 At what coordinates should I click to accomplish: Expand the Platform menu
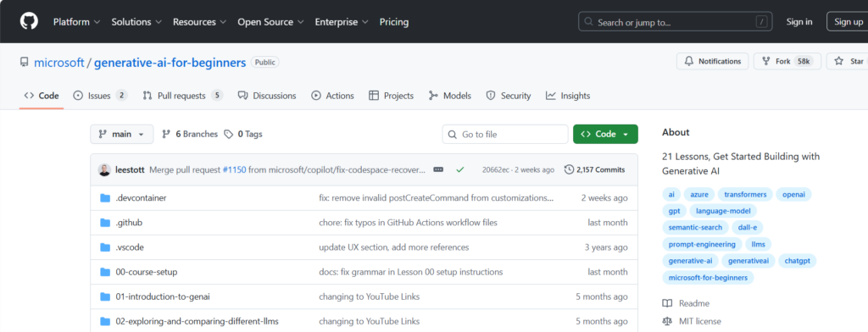pyautogui.click(x=76, y=22)
